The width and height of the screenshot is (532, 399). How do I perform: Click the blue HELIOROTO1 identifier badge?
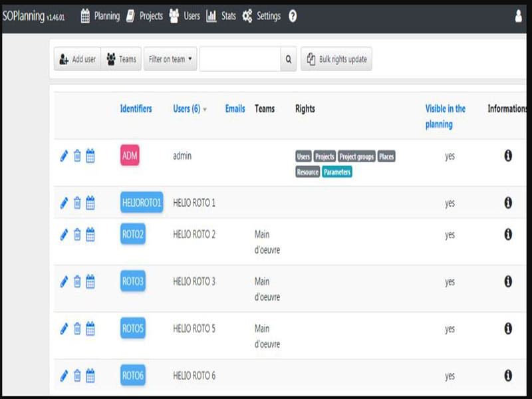[x=142, y=203]
